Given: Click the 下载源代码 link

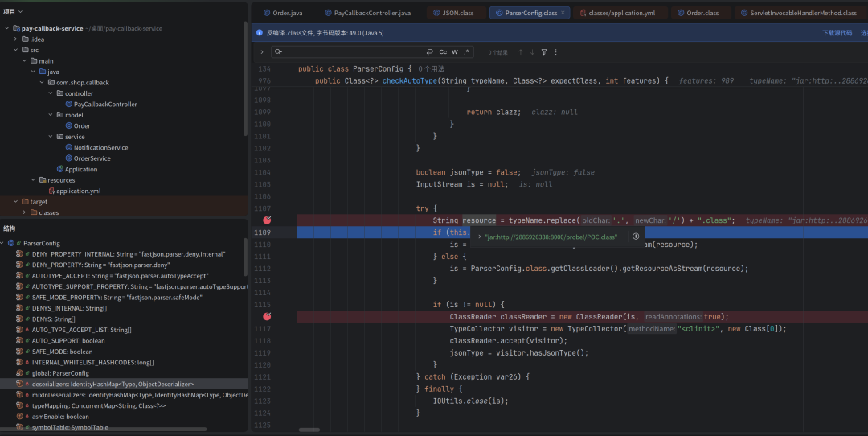Looking at the screenshot, I should pyautogui.click(x=837, y=33).
